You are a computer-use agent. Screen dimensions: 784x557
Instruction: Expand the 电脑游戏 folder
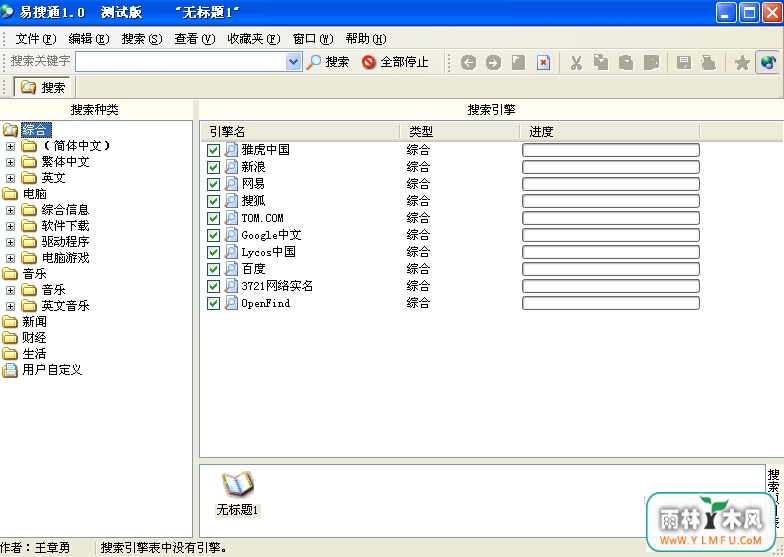click(x=10, y=258)
